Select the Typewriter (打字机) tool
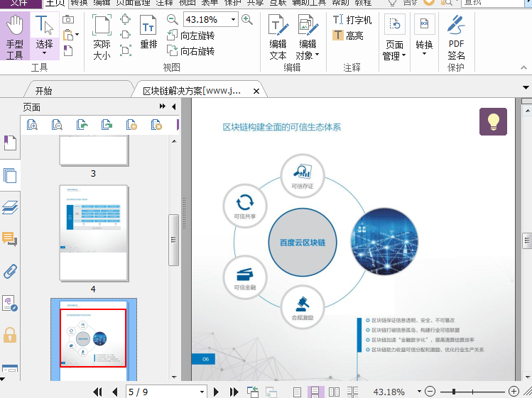The width and height of the screenshot is (532, 398). [352, 20]
